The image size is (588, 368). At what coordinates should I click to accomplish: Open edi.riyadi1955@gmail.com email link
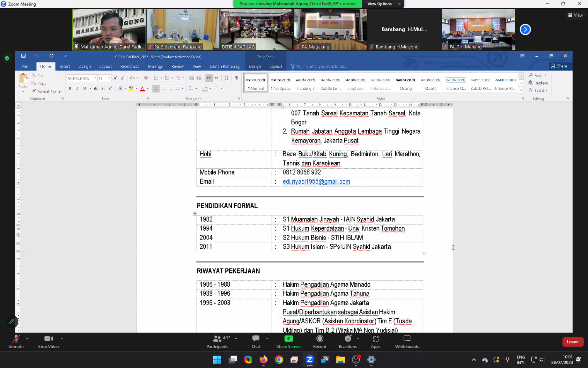[316, 181]
